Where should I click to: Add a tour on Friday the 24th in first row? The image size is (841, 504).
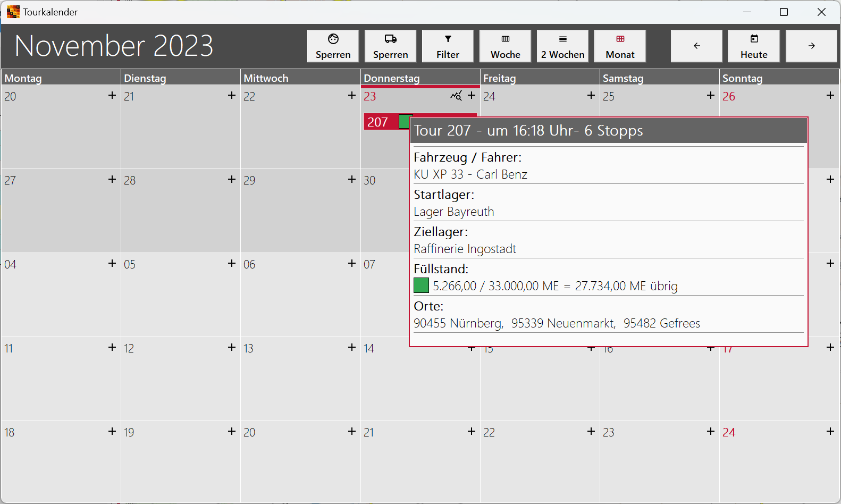pos(591,95)
